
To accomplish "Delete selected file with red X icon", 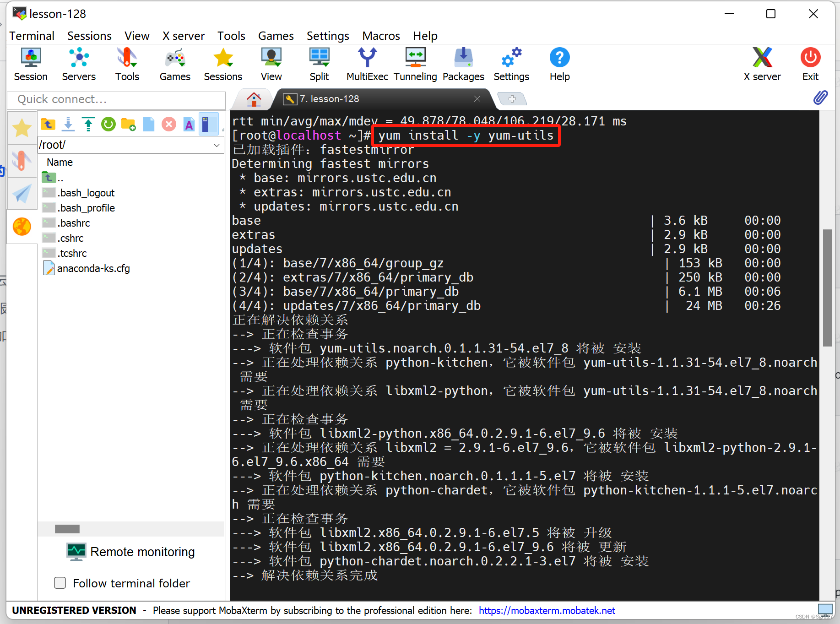I will (169, 124).
